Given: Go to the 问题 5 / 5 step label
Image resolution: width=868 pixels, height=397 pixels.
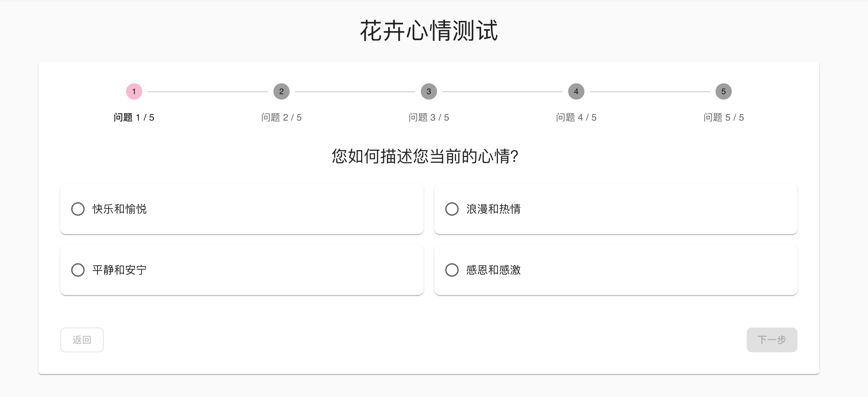Looking at the screenshot, I should pos(724,118).
